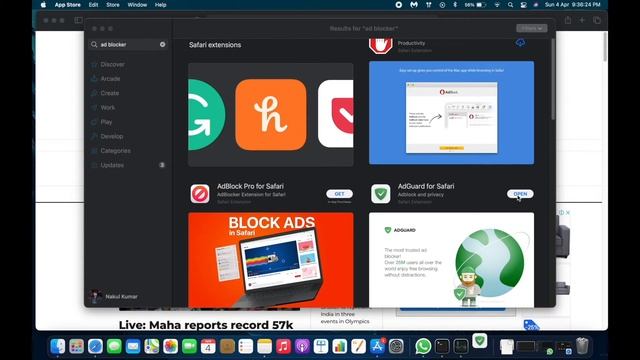Click Safari window's new tab plus button

pos(582,20)
